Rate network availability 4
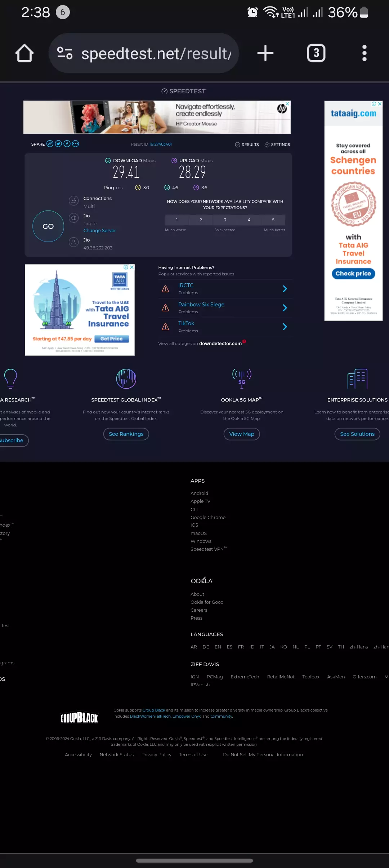Image resolution: width=389 pixels, height=868 pixels. point(249,220)
